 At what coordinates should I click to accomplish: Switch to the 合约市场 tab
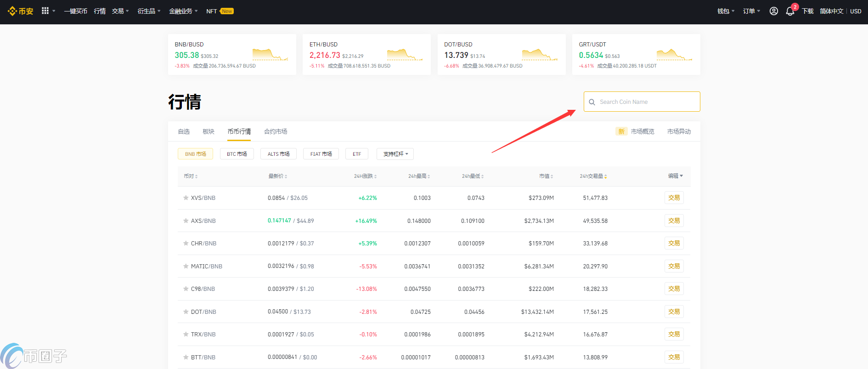click(276, 131)
